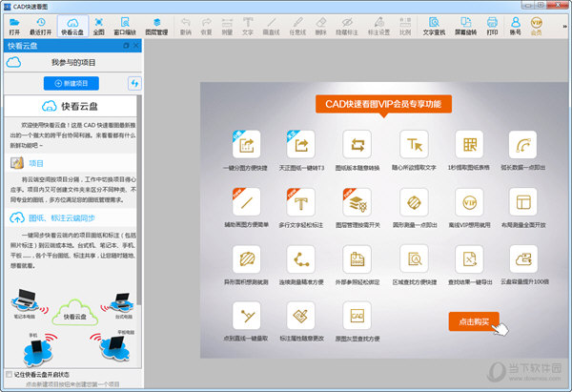The height and width of the screenshot is (392, 572).
Task: Click the 圆形测量一点即出 feature icon
Action: (414, 202)
